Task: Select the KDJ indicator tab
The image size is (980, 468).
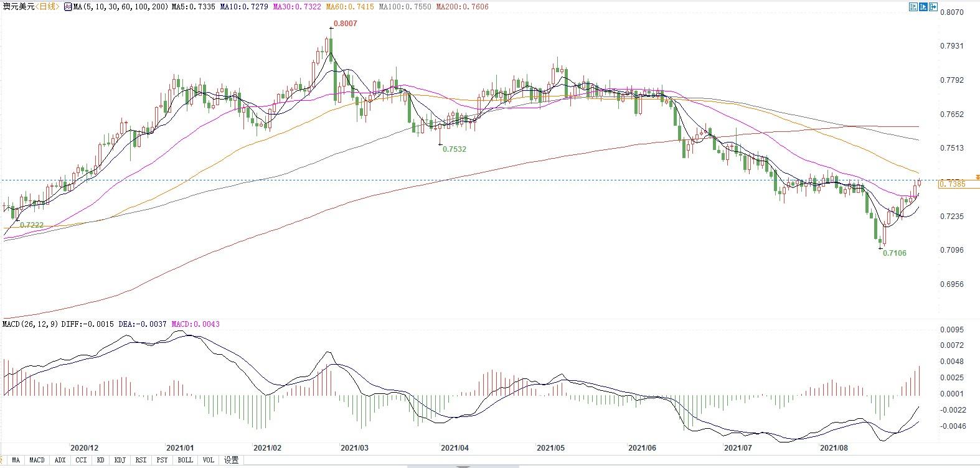Action: coord(120,461)
